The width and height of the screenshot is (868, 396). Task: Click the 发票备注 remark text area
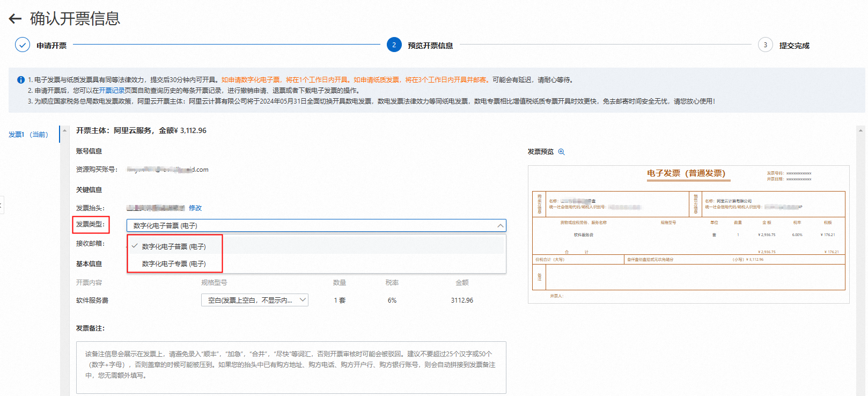tap(291, 368)
